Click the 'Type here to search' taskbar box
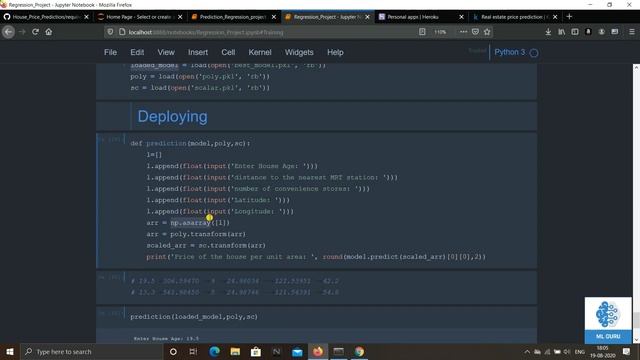This screenshot has width=640, height=360. point(91,351)
